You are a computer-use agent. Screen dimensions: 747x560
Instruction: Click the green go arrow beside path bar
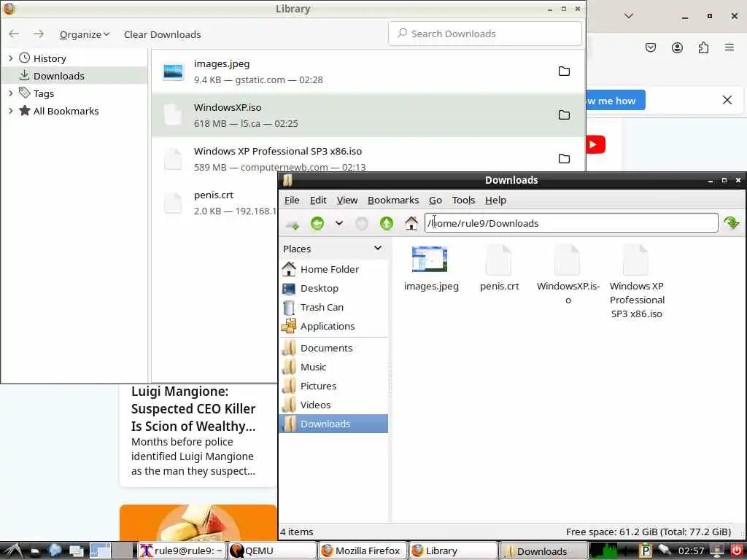(x=731, y=223)
